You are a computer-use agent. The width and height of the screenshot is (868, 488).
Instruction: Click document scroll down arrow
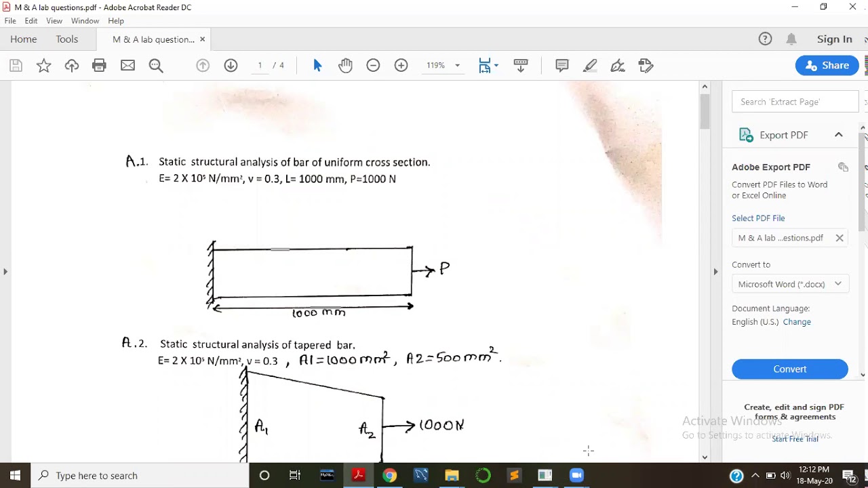point(705,457)
